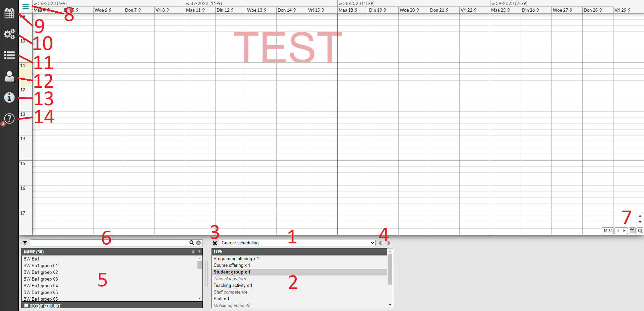The width and height of the screenshot is (644, 311).
Task: Select Course offering x 1 type
Action: coord(299,265)
